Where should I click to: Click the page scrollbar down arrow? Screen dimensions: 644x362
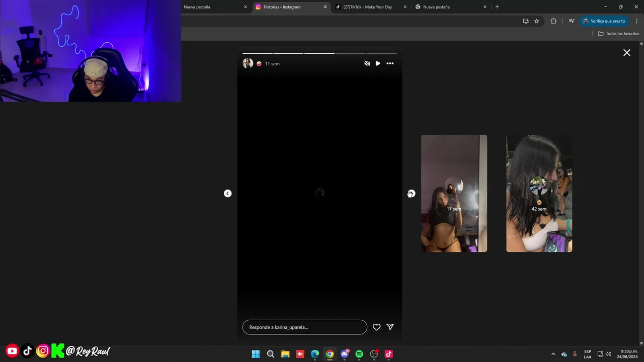[641, 343]
